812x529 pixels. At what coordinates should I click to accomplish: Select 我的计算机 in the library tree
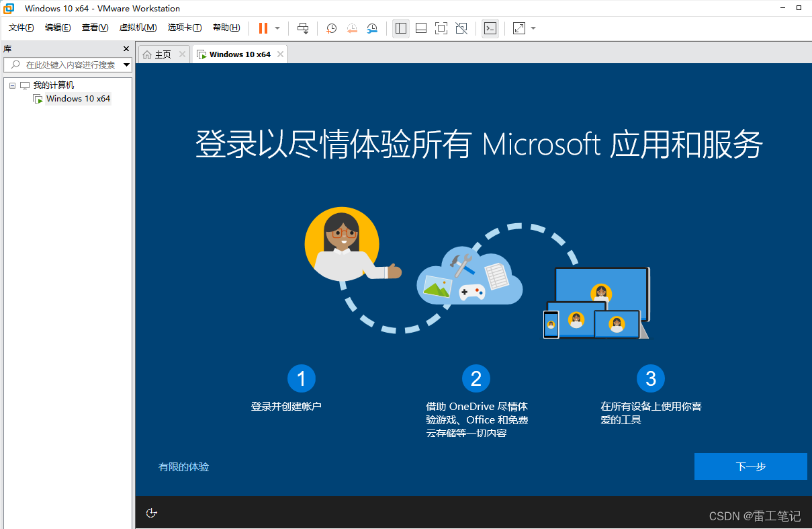click(54, 85)
